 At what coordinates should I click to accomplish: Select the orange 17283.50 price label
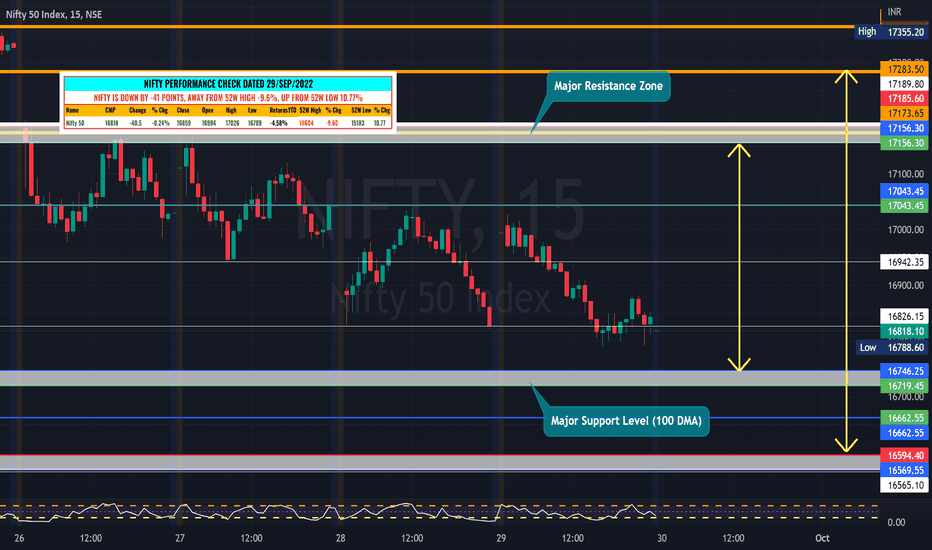click(904, 70)
